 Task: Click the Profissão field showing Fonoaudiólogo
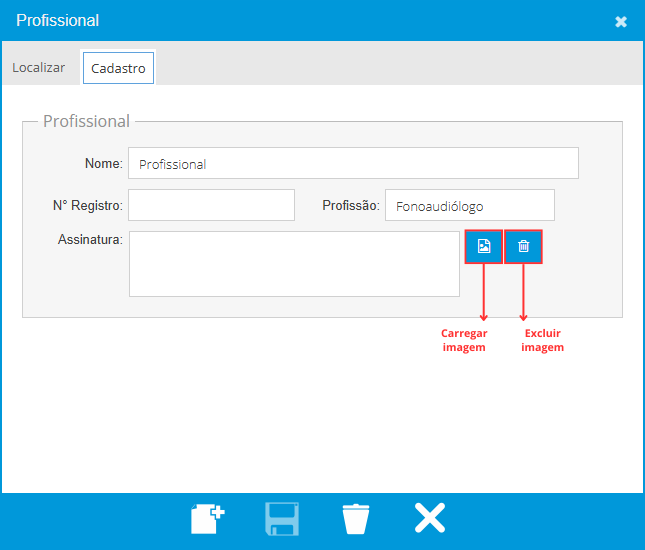pos(469,206)
